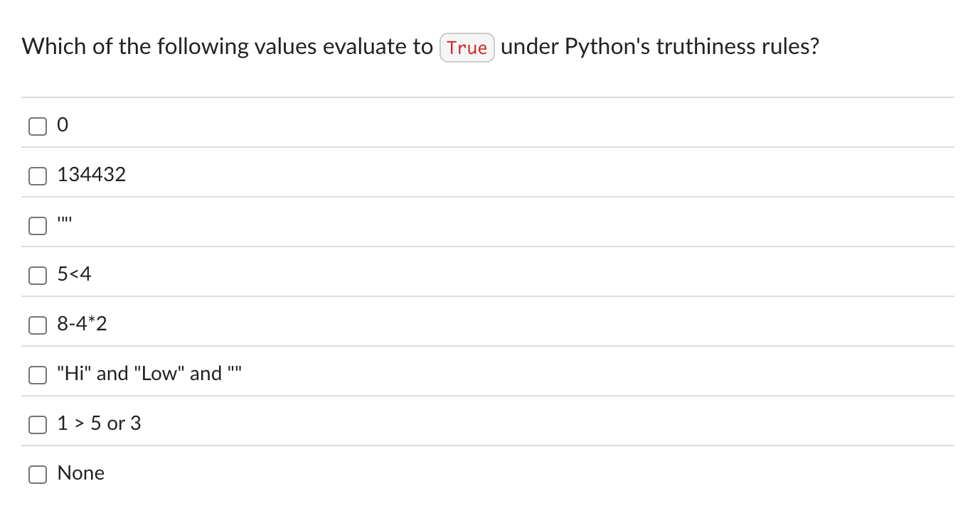Select the 0 answer label
This screenshot has height=513, width=980.
[x=62, y=124]
